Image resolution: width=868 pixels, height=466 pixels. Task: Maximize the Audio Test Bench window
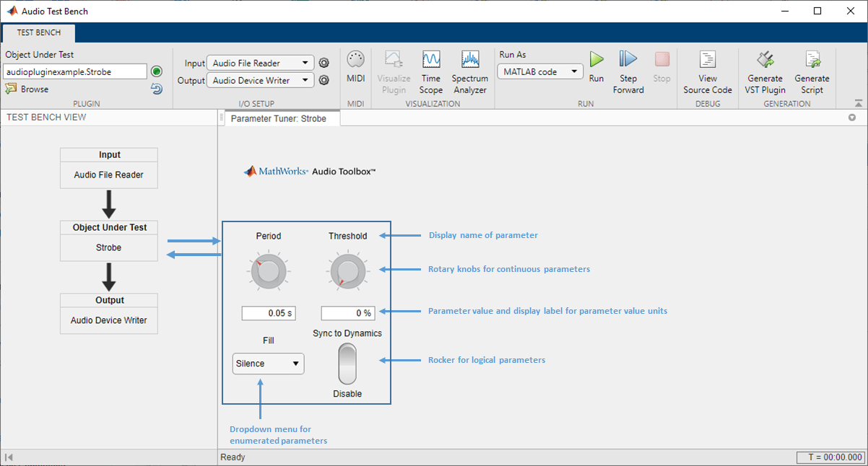[817, 11]
